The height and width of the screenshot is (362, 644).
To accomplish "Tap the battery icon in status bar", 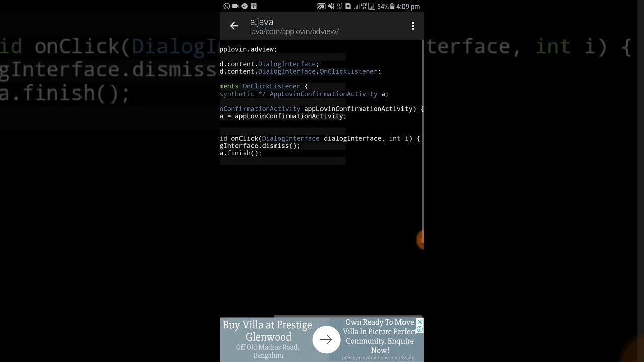I will [x=392, y=6].
